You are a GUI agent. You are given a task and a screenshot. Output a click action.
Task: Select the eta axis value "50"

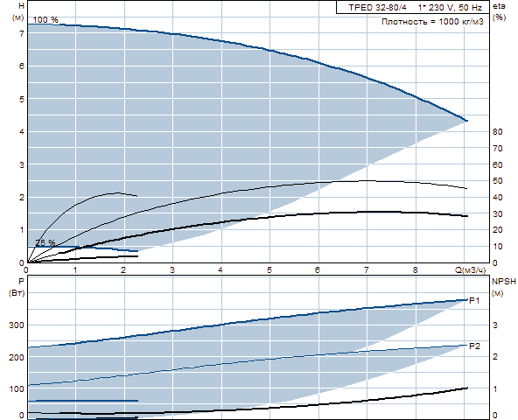coord(497,181)
